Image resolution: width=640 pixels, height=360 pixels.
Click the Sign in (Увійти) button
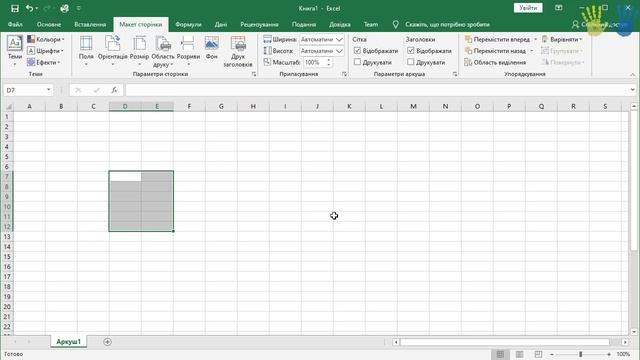pos(528,8)
